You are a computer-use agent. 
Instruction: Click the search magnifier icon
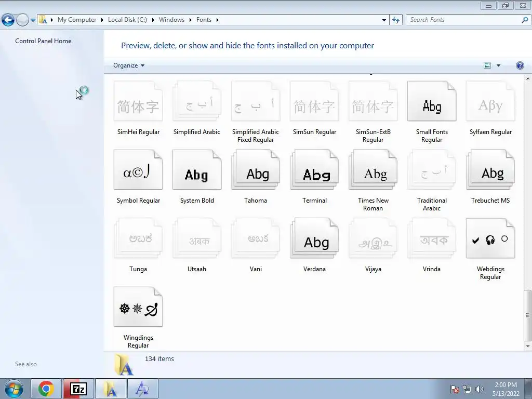coord(525,20)
